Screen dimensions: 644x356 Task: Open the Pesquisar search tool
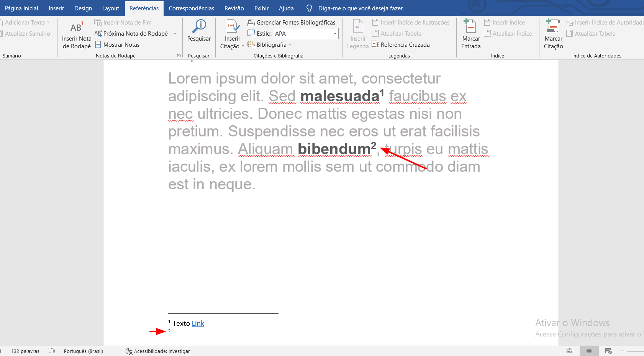(x=199, y=31)
